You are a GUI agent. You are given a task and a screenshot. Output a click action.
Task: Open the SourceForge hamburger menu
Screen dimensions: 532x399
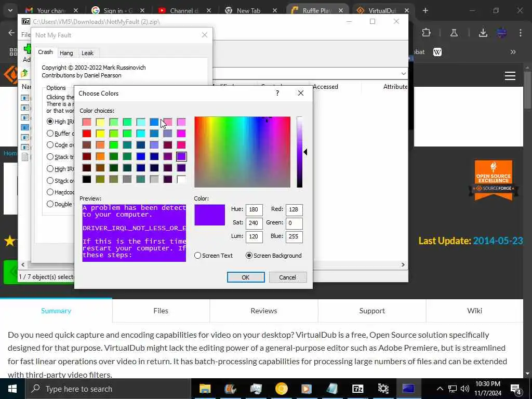pyautogui.click(x=510, y=76)
